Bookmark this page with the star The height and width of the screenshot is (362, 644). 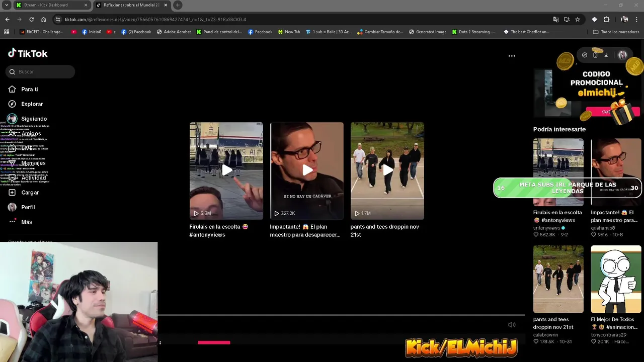pos(578,20)
